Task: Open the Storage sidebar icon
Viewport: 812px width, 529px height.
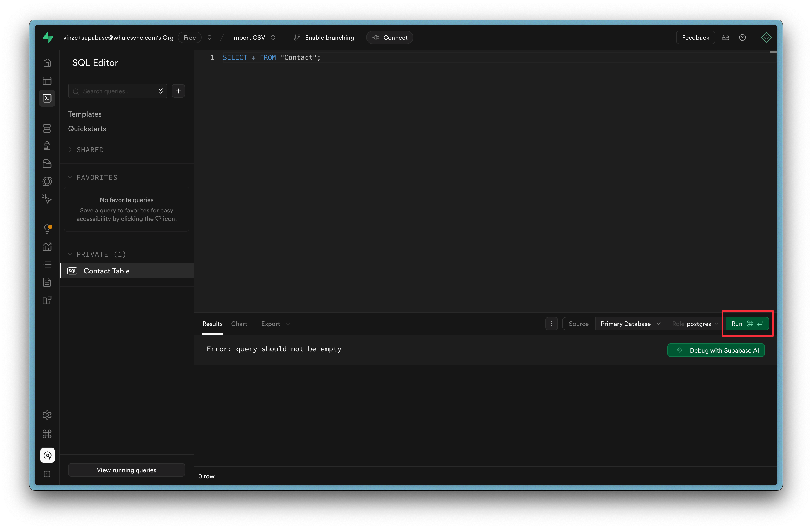Action: [x=47, y=164]
